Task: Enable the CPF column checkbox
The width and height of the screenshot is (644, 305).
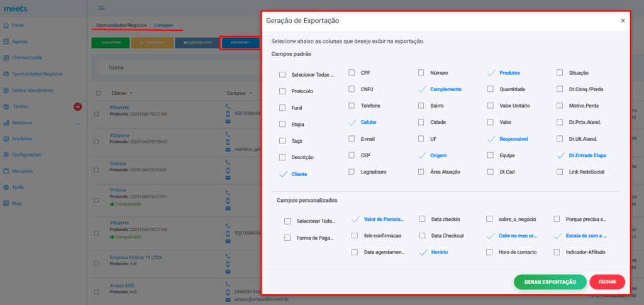Action: click(352, 73)
